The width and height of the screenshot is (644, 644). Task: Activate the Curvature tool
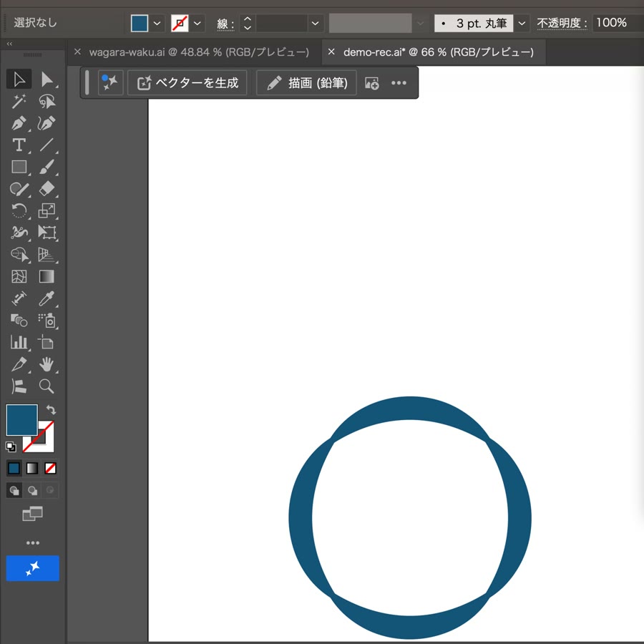pos(47,123)
